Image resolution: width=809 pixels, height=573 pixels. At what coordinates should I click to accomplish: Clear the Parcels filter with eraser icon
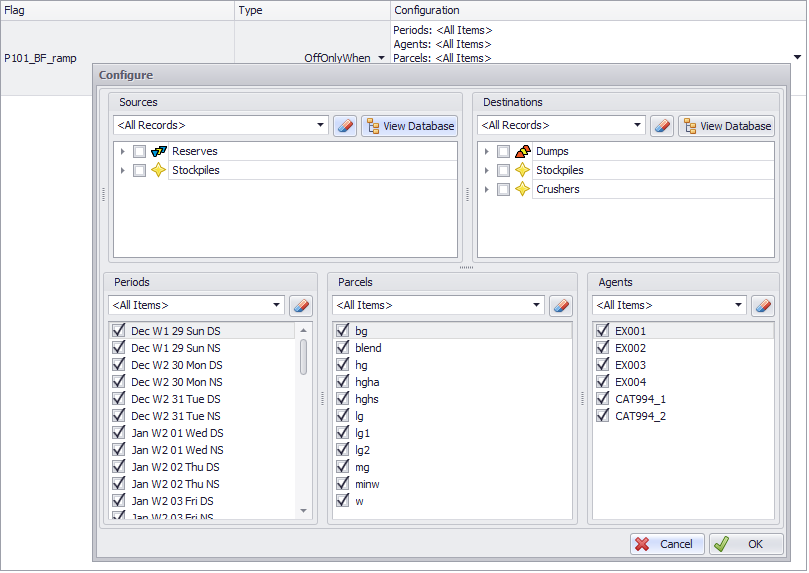pyautogui.click(x=561, y=305)
